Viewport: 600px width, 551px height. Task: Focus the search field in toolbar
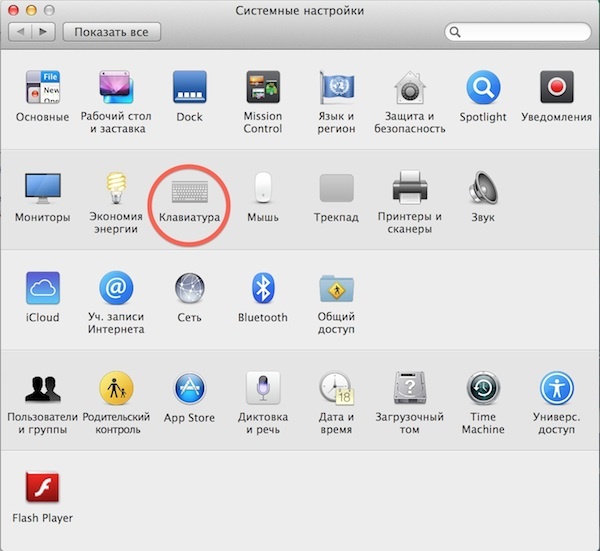point(518,32)
